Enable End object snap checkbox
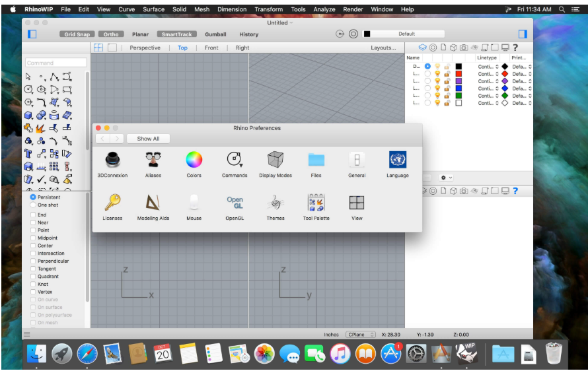 33,215
